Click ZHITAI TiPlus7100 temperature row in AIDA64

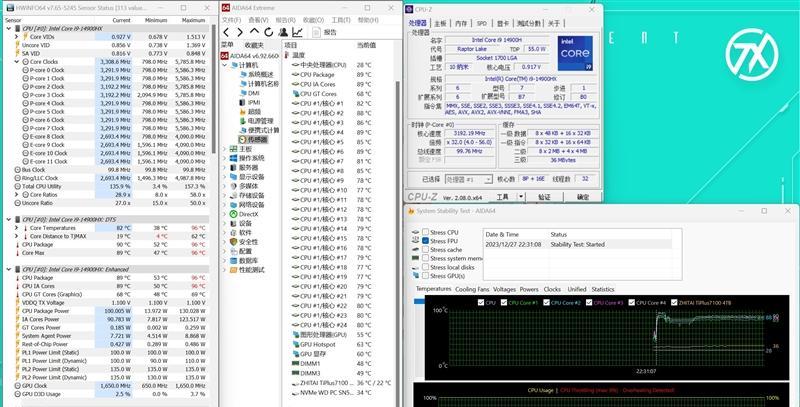pyautogui.click(x=342, y=383)
